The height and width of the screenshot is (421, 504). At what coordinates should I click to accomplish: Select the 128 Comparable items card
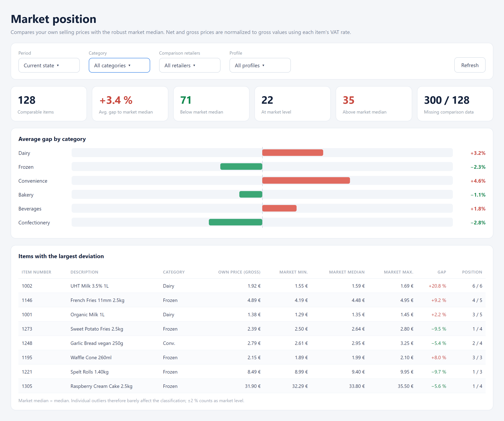[x=49, y=104]
